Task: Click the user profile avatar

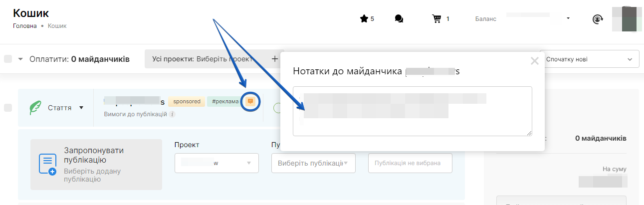Action: tap(627, 19)
